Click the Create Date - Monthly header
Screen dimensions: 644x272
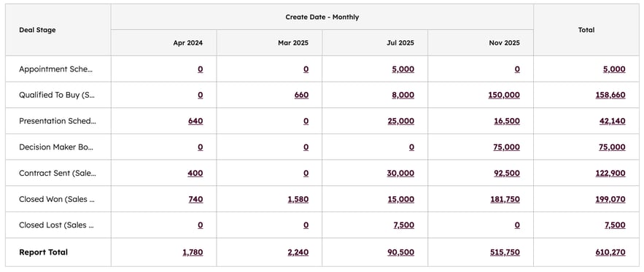coord(322,18)
